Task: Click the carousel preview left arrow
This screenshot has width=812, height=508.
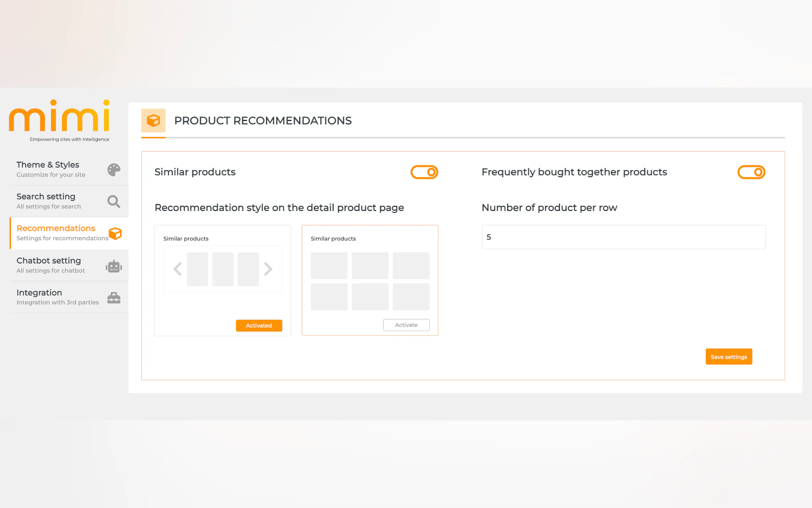Action: point(177,269)
